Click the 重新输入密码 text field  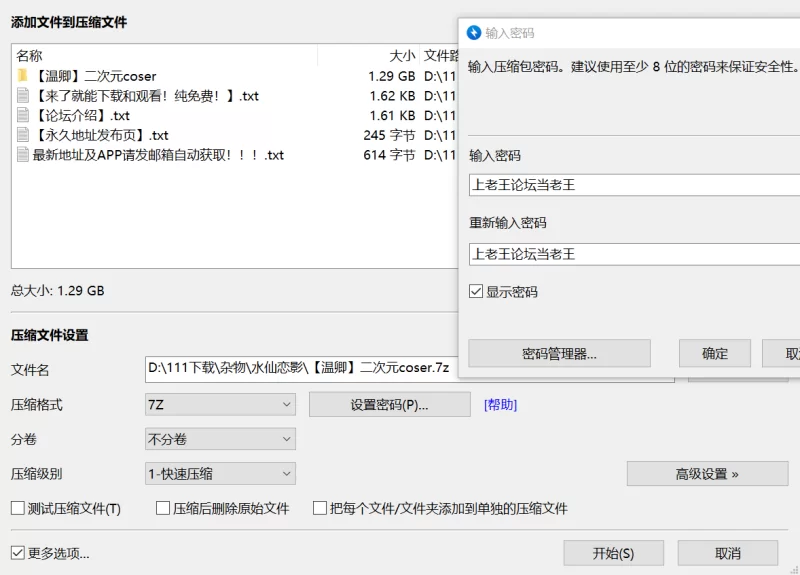(x=634, y=254)
